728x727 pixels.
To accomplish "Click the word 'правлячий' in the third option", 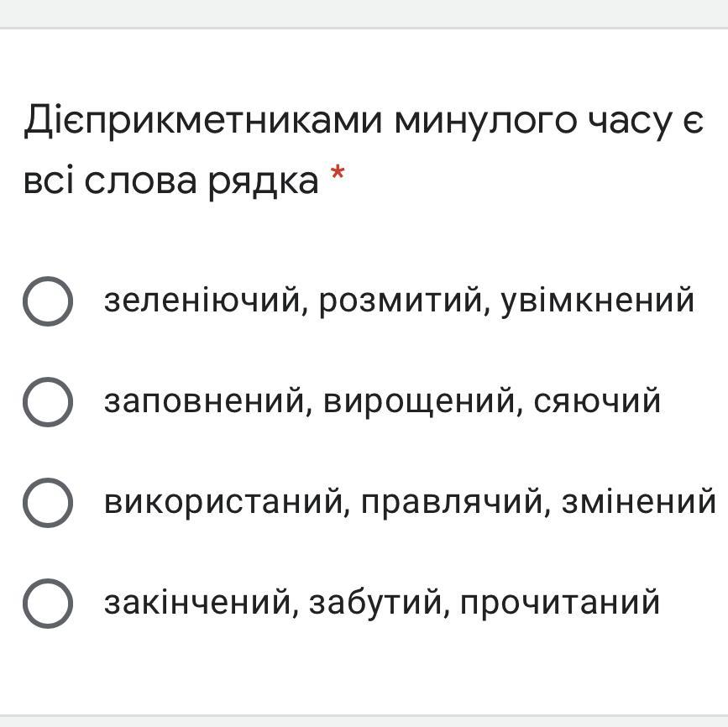I will (451, 501).
